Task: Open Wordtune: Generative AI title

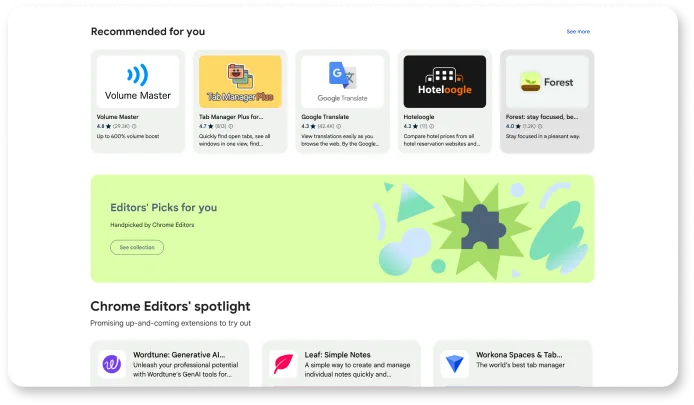Action: coord(179,355)
